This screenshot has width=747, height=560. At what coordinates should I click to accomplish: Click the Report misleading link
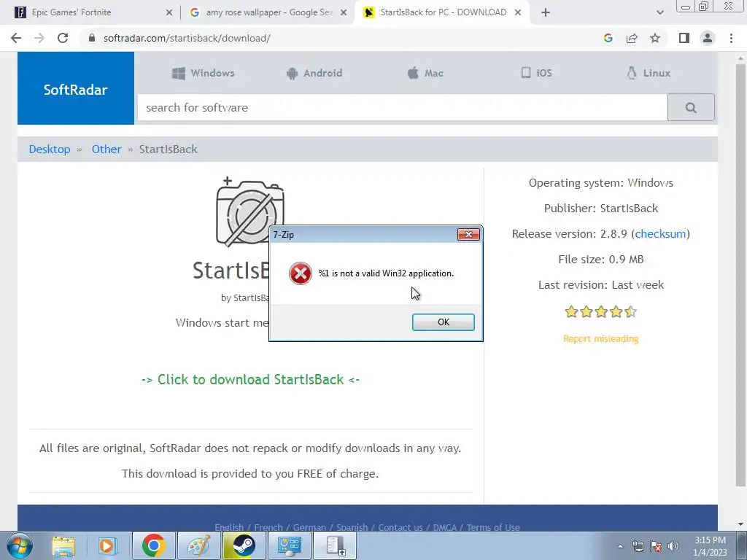[601, 338]
